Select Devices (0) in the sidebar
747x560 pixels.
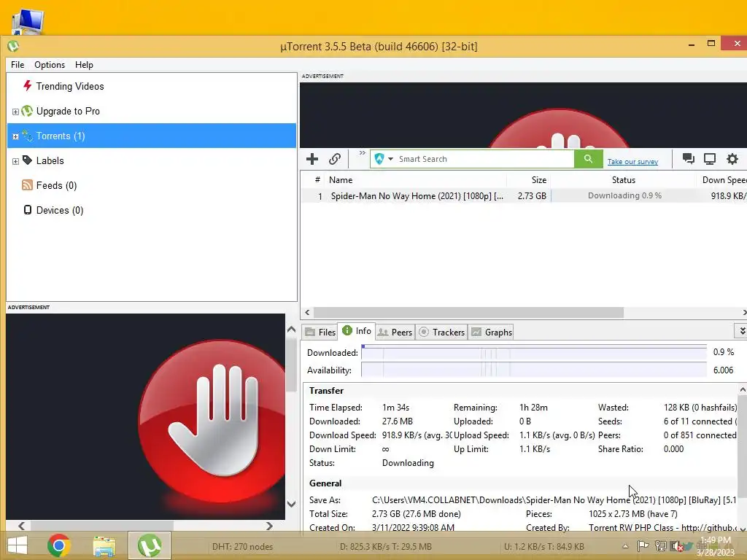click(60, 210)
